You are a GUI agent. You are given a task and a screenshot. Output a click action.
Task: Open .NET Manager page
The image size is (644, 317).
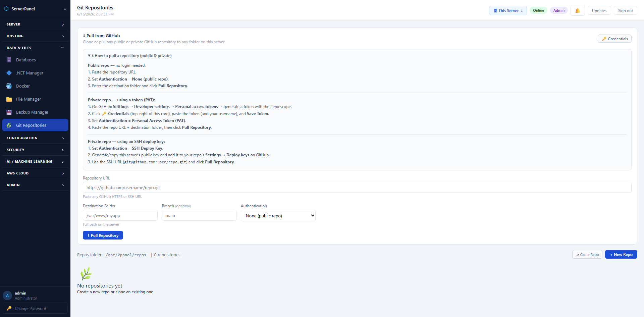35,73
